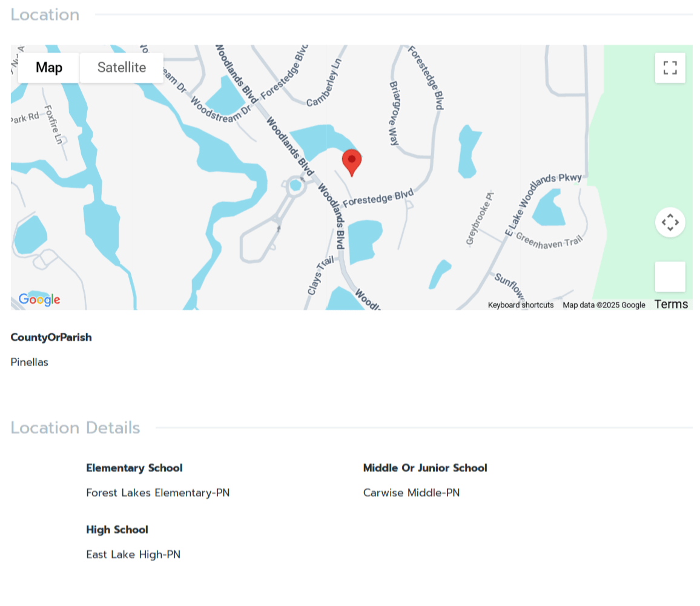Switch to the Satellite view tab

[122, 68]
